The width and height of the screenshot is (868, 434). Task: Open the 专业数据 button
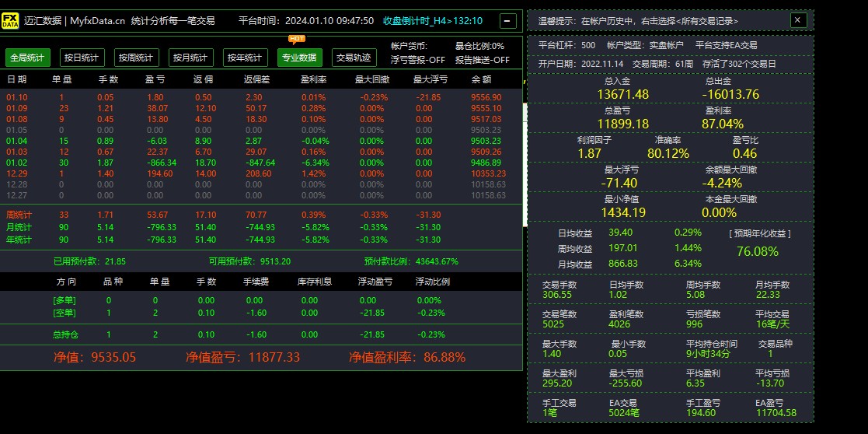pyautogui.click(x=299, y=58)
